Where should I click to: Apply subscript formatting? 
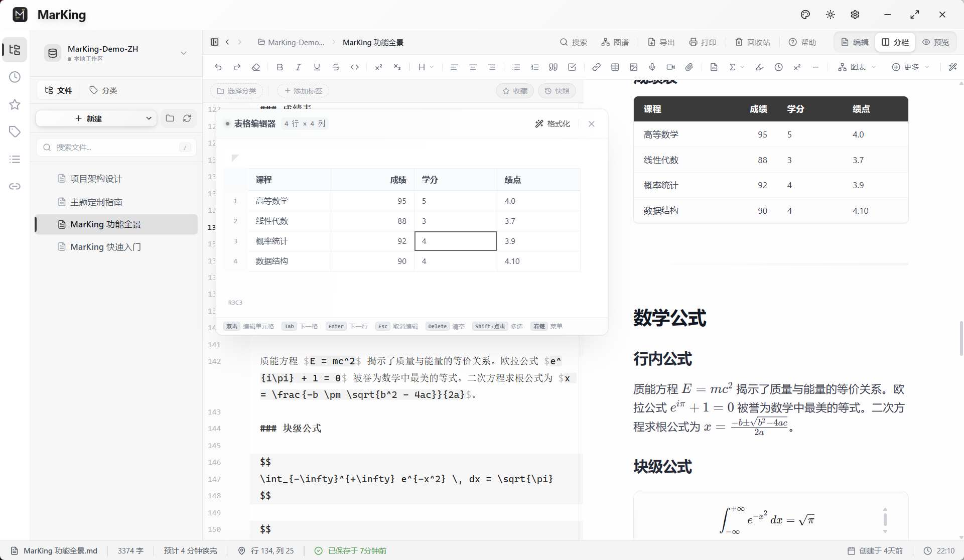pyautogui.click(x=397, y=67)
